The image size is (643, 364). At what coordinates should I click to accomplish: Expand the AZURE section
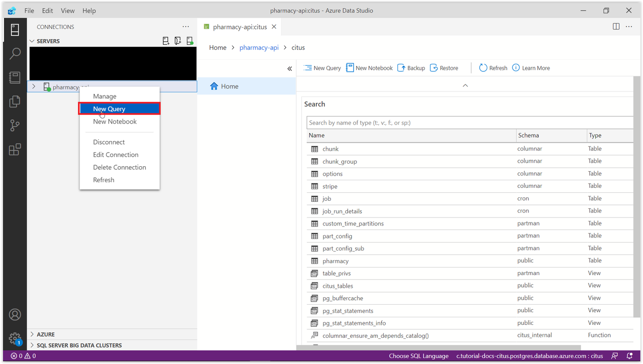42,334
